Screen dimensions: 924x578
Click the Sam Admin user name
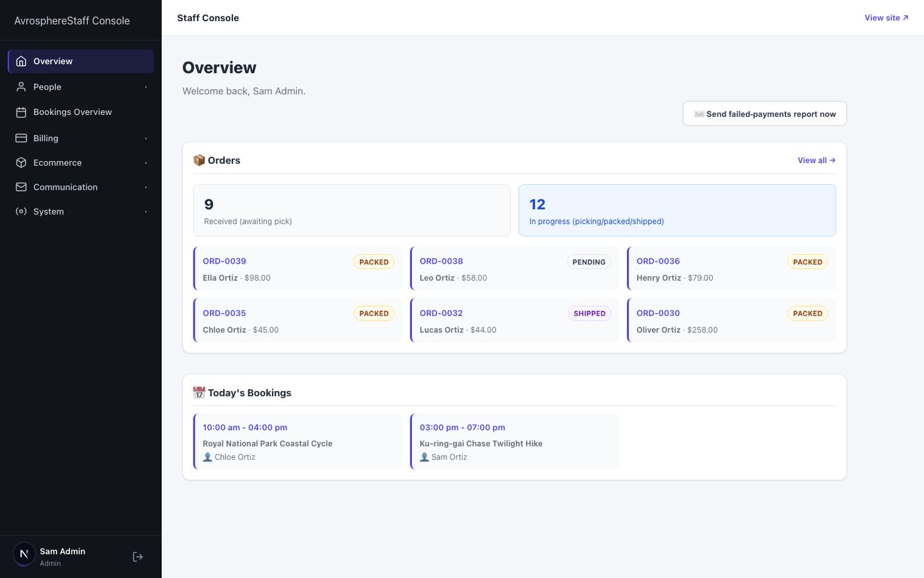pyautogui.click(x=62, y=551)
